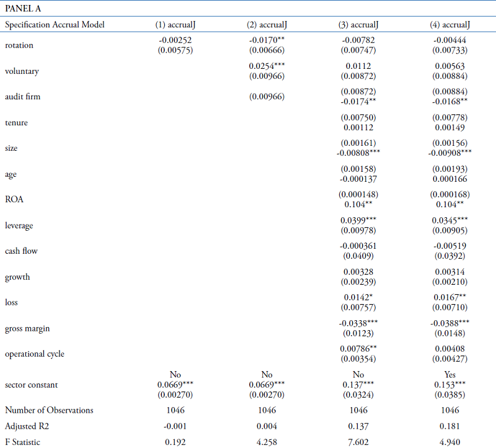Screen dimensions: 496x448
Task: Select the tenure row label
Action: [x=17, y=123]
